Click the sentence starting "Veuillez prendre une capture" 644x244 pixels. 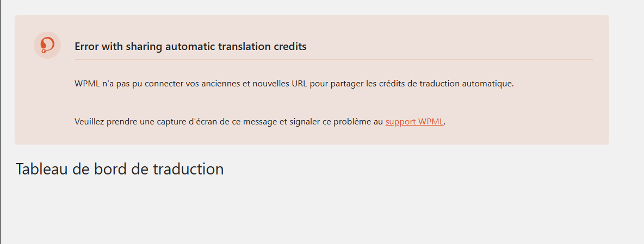coord(228,122)
